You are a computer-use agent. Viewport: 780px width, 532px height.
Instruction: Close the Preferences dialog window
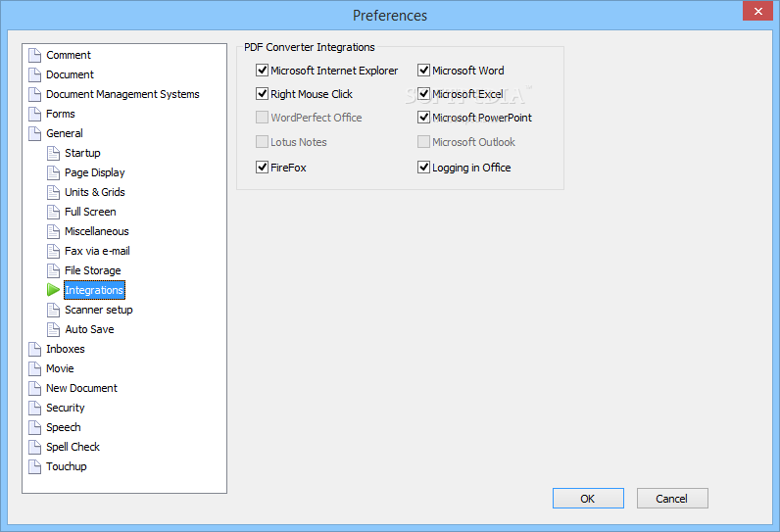coord(757,11)
